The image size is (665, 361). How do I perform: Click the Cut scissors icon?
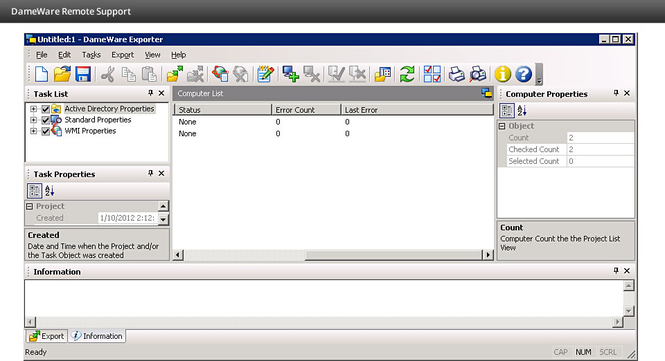pyautogui.click(x=108, y=74)
